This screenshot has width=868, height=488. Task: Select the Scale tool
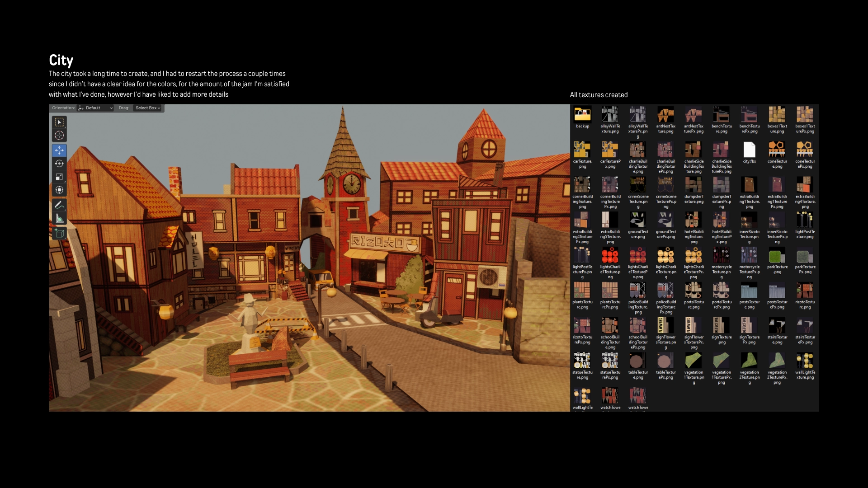(x=59, y=177)
